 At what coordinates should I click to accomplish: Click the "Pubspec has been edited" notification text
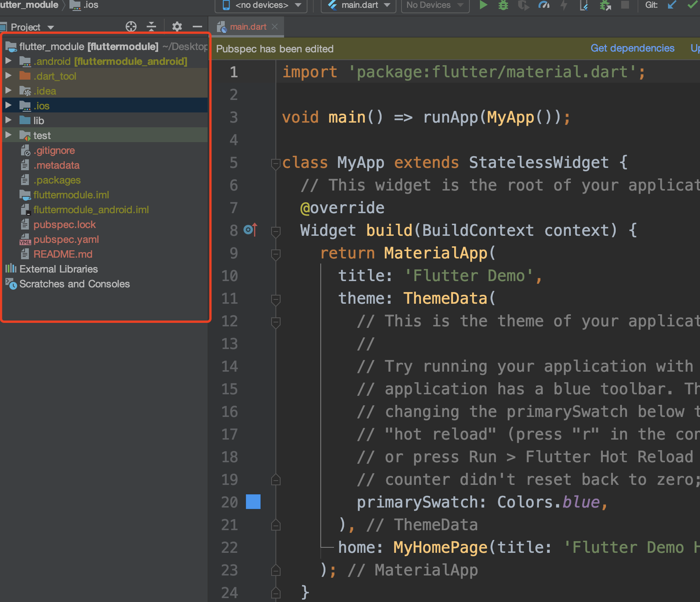(x=275, y=49)
